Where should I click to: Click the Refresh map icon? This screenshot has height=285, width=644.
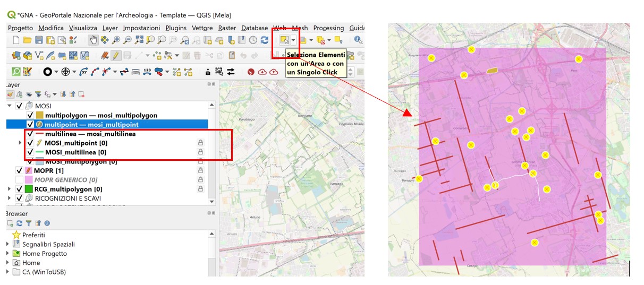point(264,40)
